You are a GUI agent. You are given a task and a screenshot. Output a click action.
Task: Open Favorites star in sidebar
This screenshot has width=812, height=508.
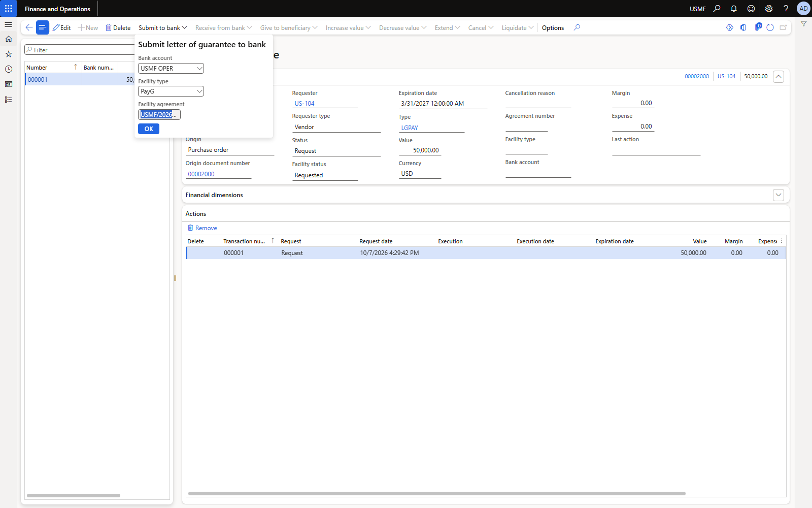(x=9, y=54)
